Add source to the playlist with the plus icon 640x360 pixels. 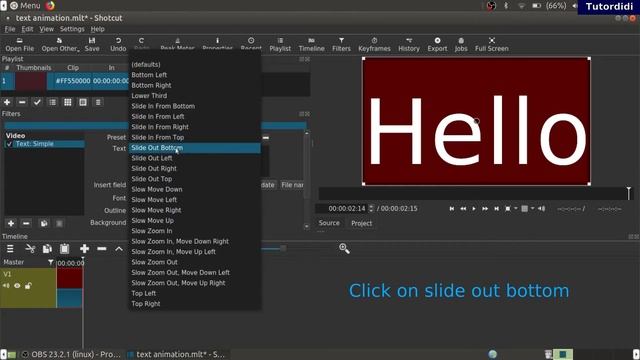(7, 102)
